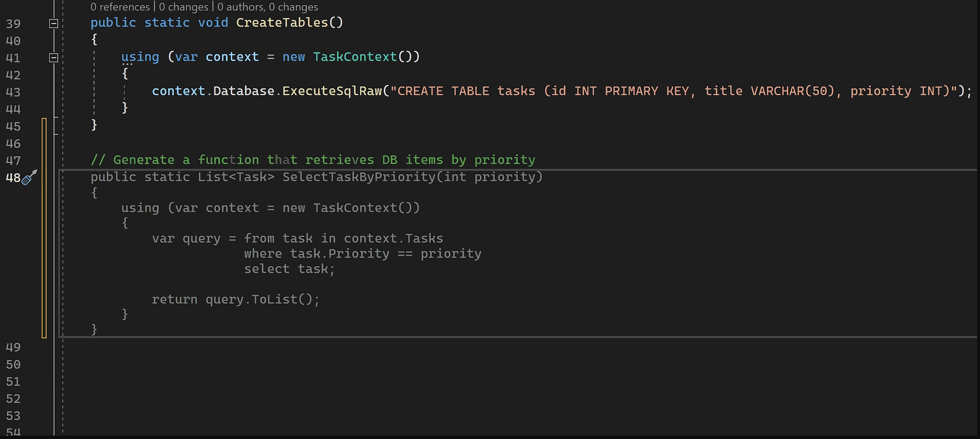The image size is (980, 439).
Task: Click line number 39 in the gutter
Action: pos(13,24)
